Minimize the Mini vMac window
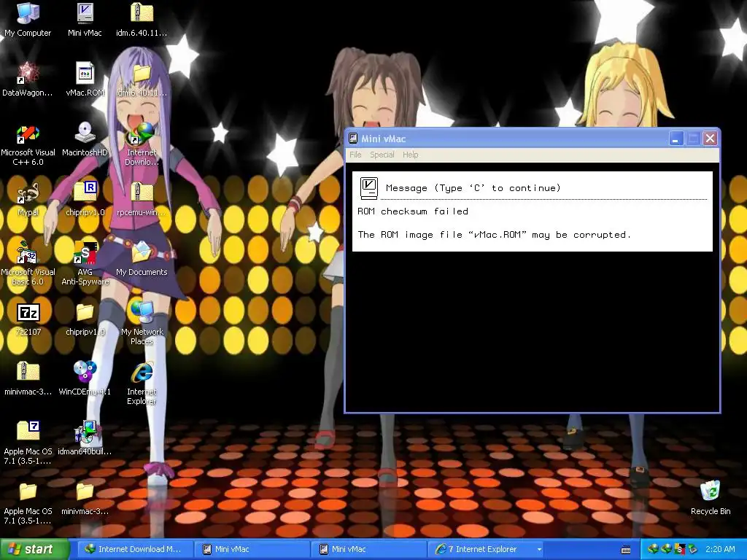This screenshot has width=747, height=560. [x=676, y=139]
